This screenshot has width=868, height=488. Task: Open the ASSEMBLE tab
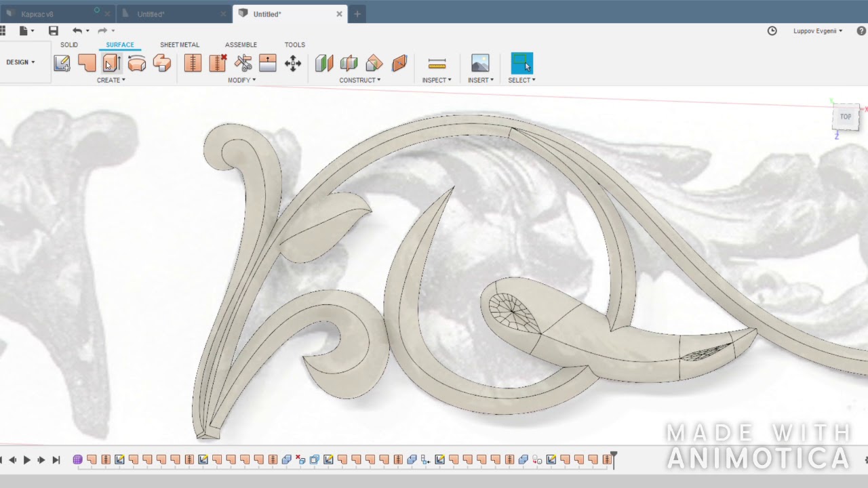coord(241,45)
